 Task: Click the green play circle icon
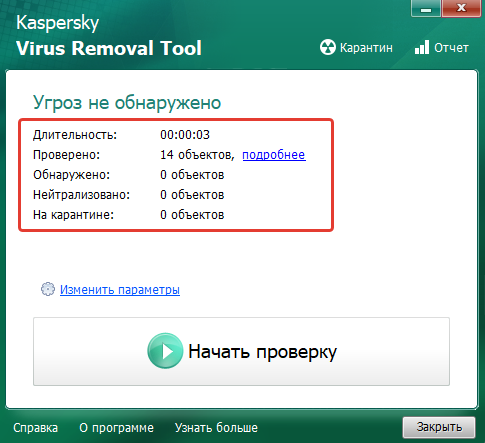165,351
